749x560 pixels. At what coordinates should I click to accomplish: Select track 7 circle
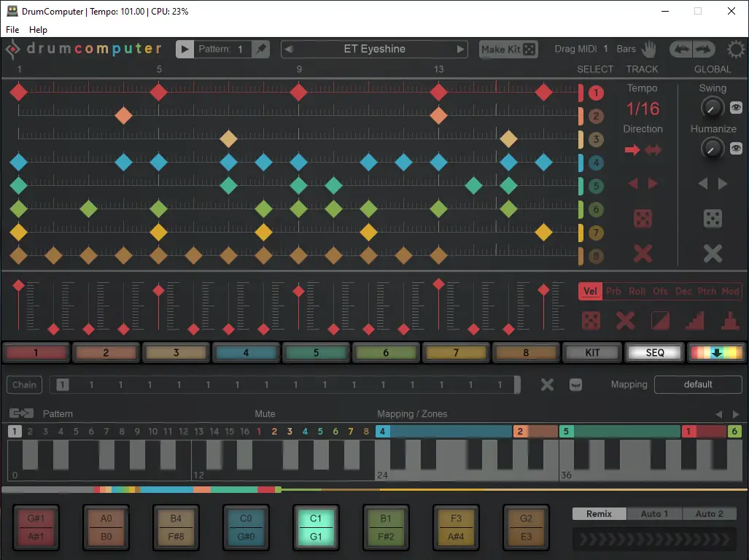point(596,233)
